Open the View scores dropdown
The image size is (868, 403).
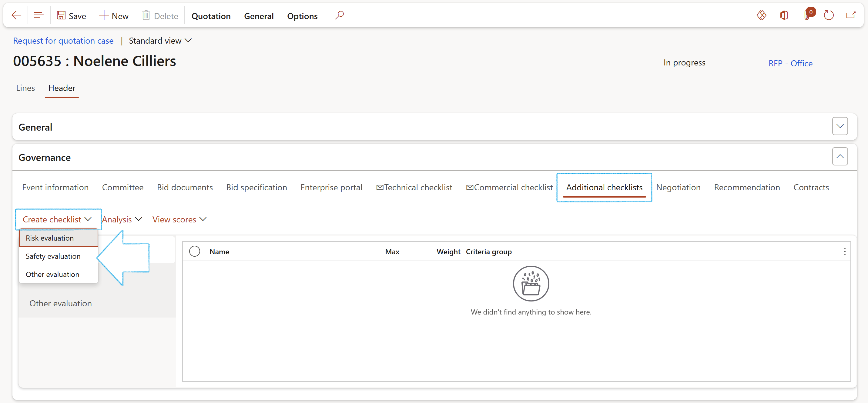[x=179, y=219]
